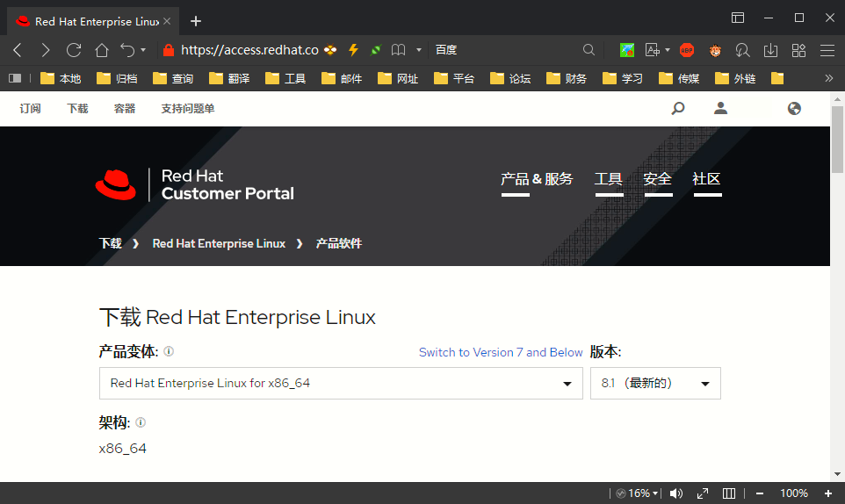This screenshot has width=845, height=504.
Task: Click the Red Hat Enterprise Linux breadcrumb
Action: point(219,243)
